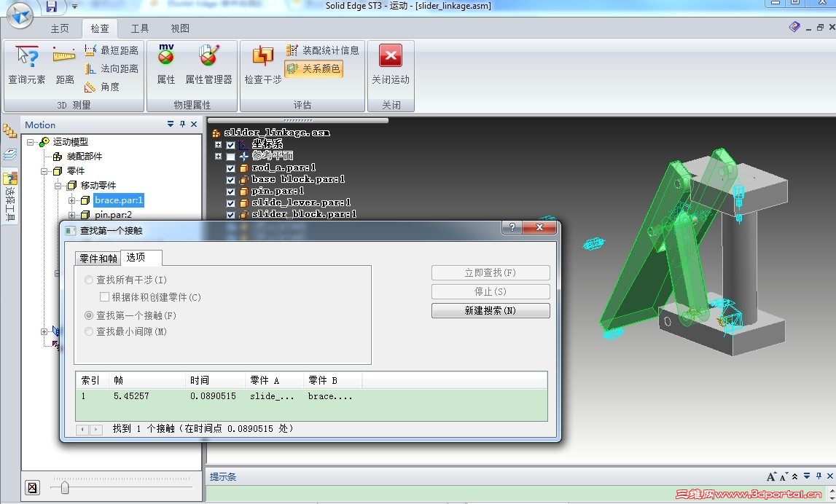Pin the Motion panel
Image resolution: width=836 pixels, height=504 pixels.
(x=182, y=124)
